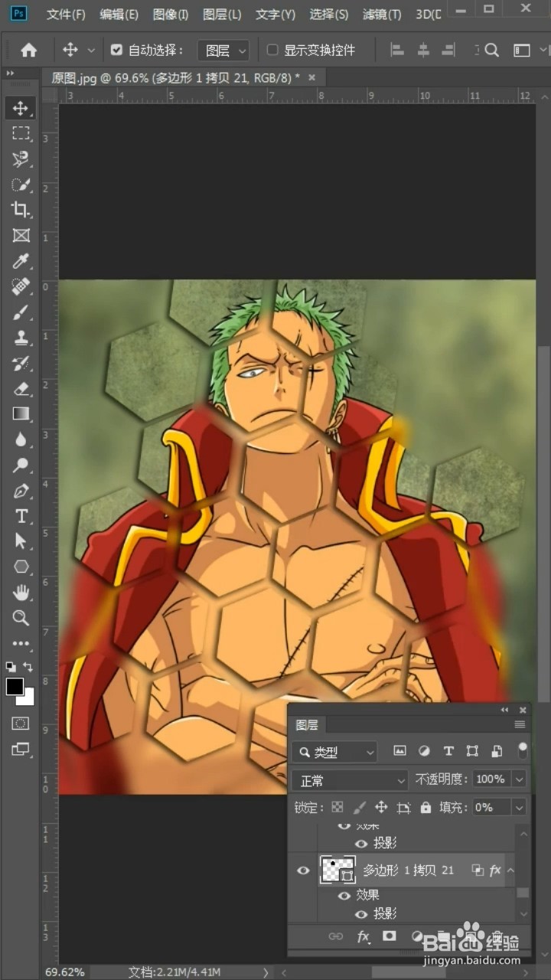
Task: Lock all with the padlock icon
Action: [x=425, y=807]
